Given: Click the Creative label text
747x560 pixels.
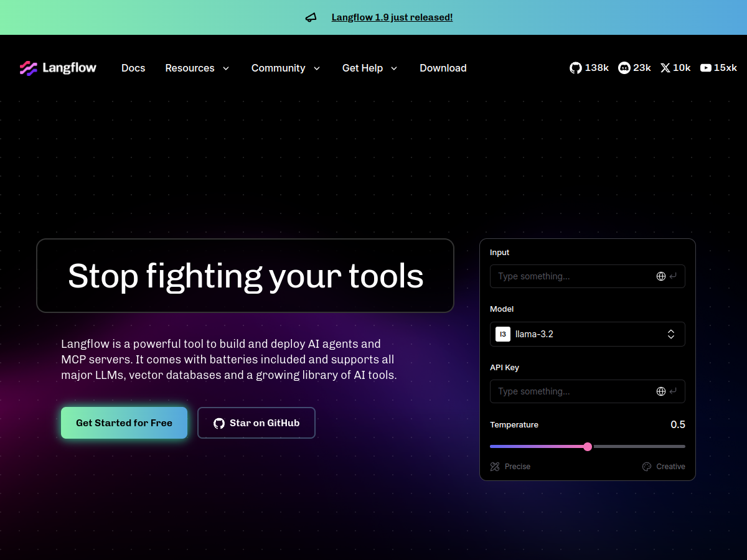Looking at the screenshot, I should 671,467.
